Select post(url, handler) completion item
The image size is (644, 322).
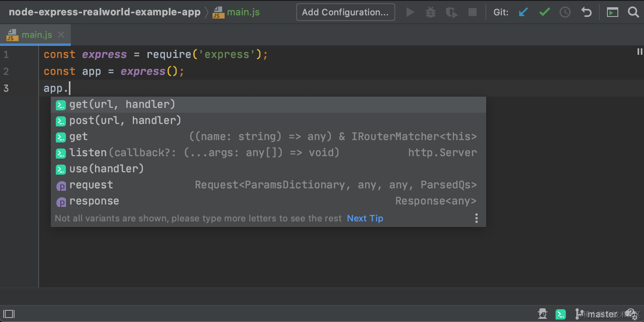268,120
